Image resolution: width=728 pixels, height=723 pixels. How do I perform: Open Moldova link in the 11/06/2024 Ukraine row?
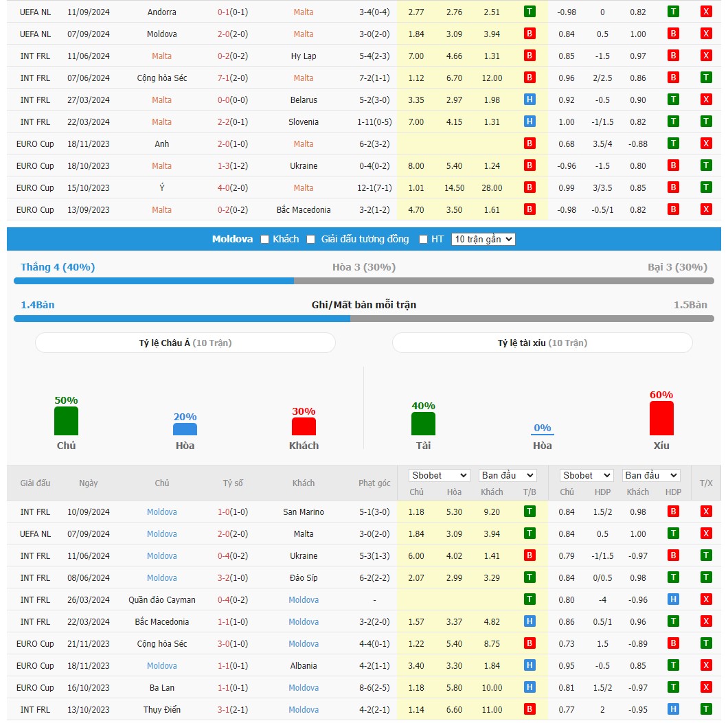pyautogui.click(x=161, y=556)
